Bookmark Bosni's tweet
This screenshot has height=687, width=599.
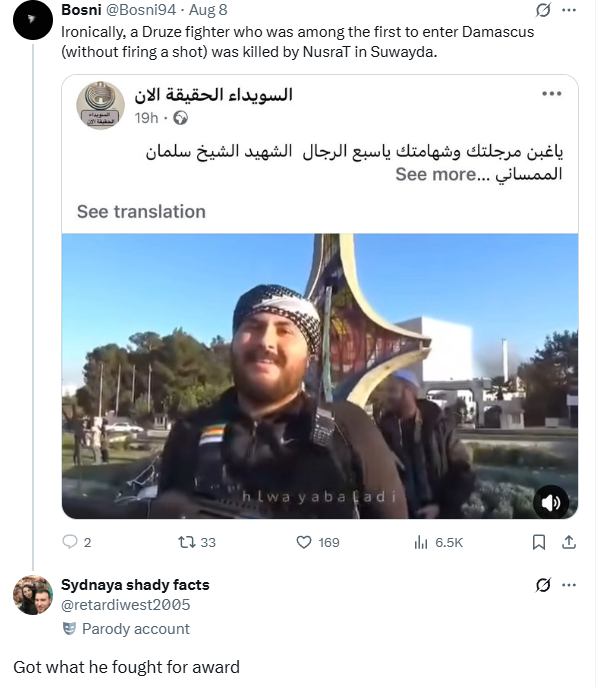(539, 542)
